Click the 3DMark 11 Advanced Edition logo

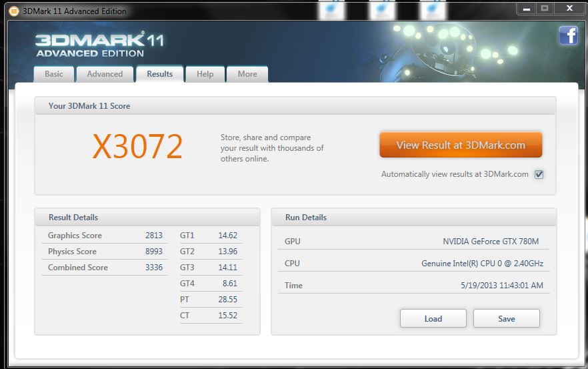point(99,44)
